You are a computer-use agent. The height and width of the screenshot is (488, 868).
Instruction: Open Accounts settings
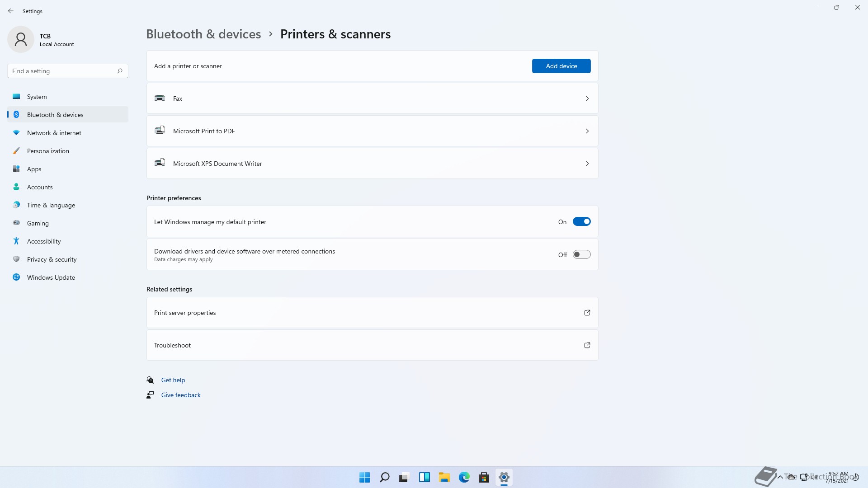coord(68,187)
